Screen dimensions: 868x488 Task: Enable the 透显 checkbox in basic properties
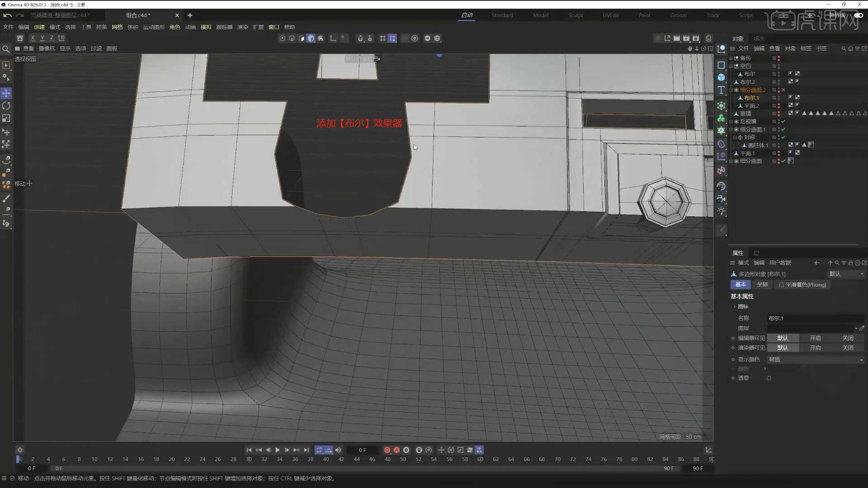point(769,378)
